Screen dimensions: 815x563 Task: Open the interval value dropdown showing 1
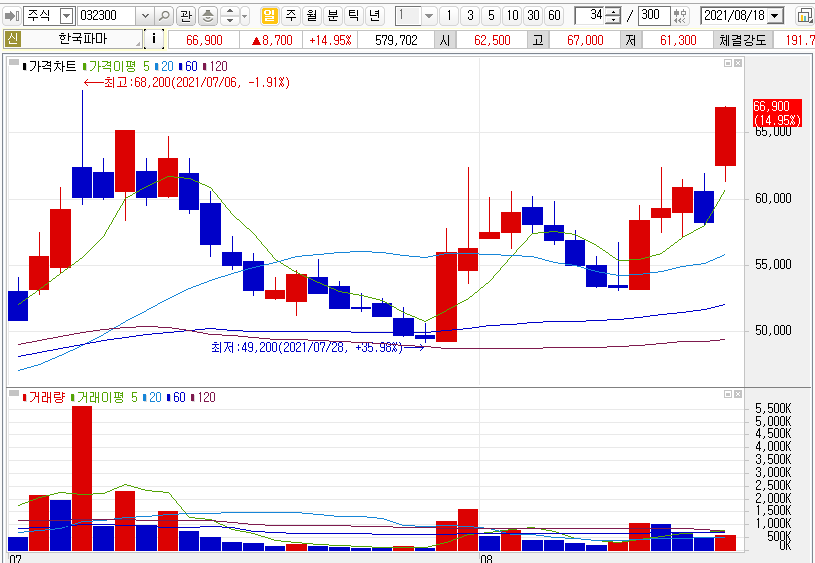click(429, 16)
